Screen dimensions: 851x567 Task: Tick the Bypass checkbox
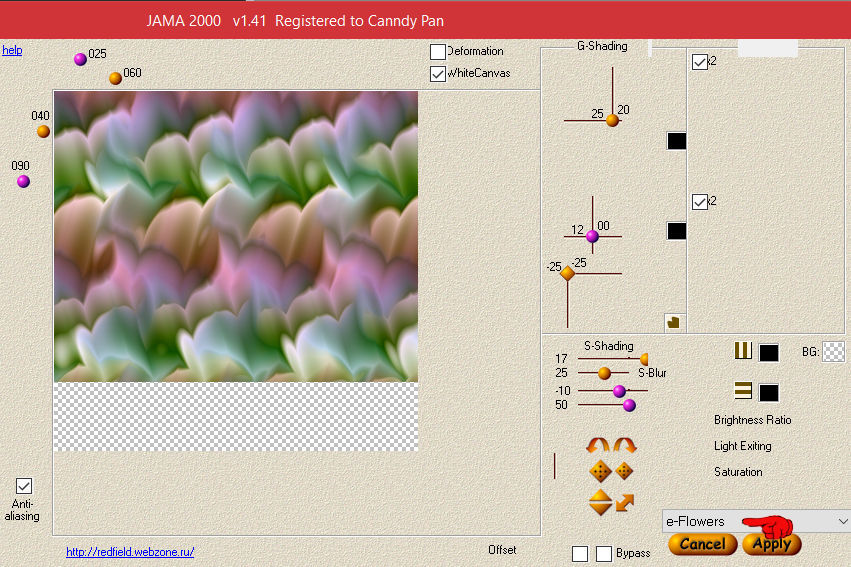[604, 554]
